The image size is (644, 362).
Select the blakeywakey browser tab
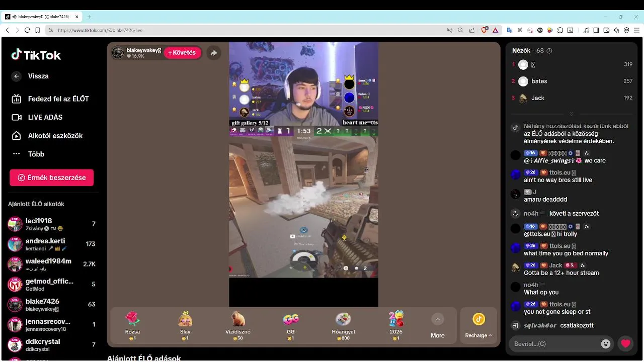42,17
